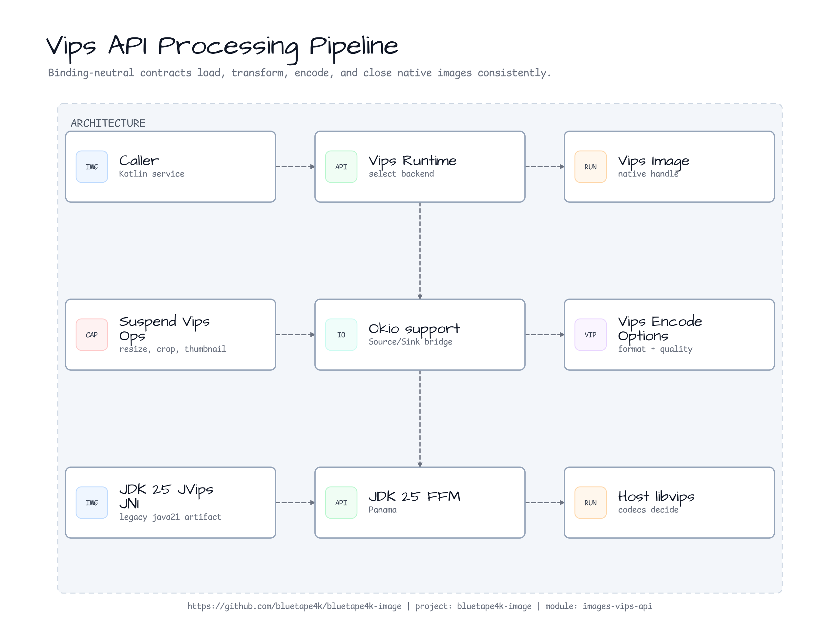Click the 'select backend' subtitle

(x=401, y=174)
